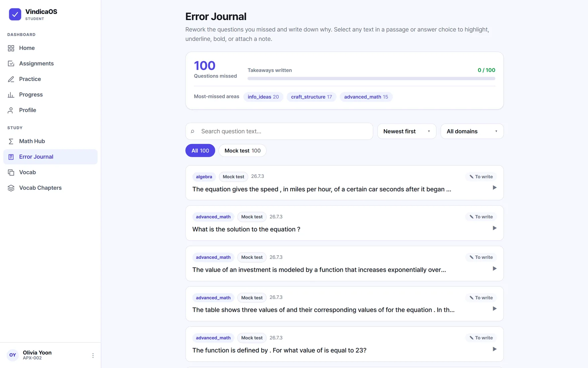Expand the 'equal to 23' question arrow

(x=494, y=349)
